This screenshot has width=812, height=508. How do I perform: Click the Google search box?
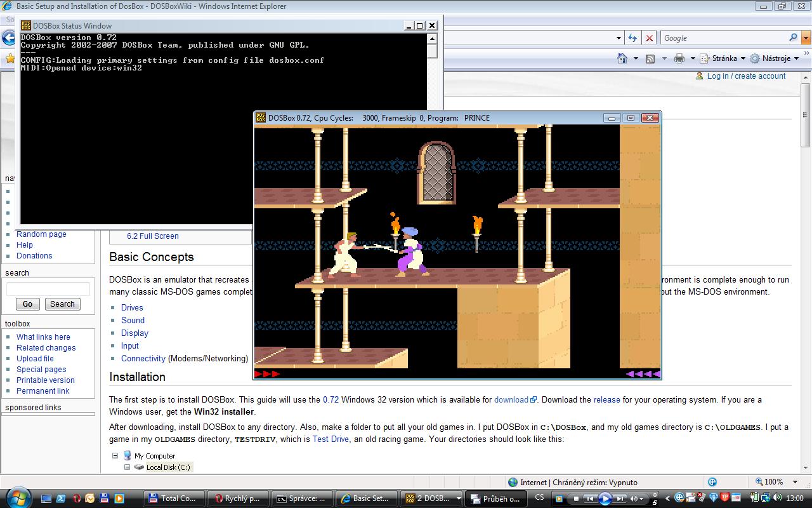click(724, 38)
